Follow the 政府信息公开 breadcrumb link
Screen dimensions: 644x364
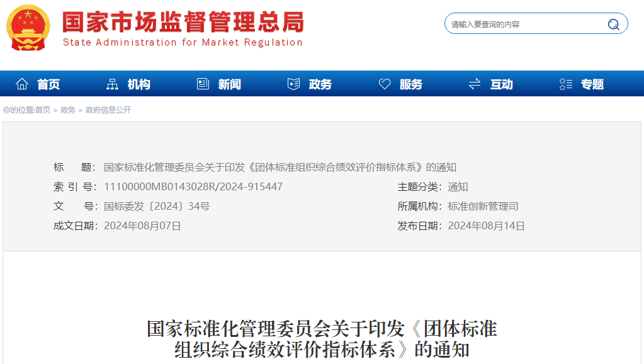[108, 110]
